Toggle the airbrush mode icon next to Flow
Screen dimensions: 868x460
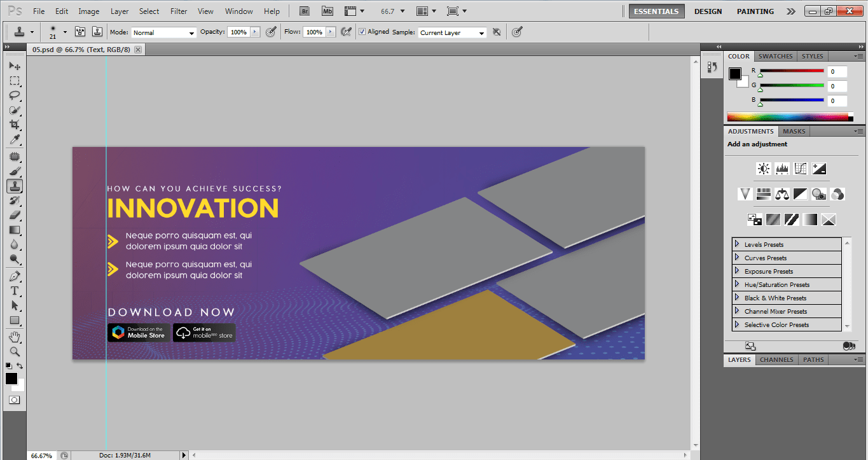click(347, 32)
